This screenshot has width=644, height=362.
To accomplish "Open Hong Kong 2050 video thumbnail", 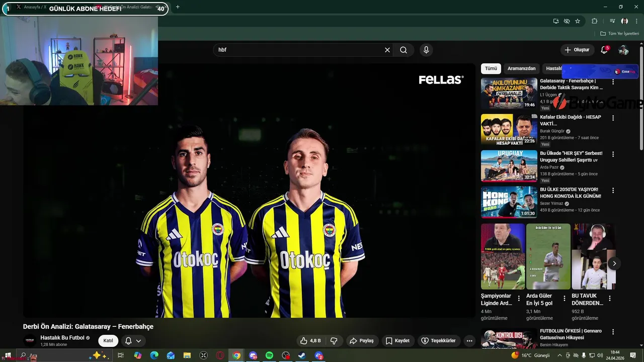I will [x=509, y=202].
